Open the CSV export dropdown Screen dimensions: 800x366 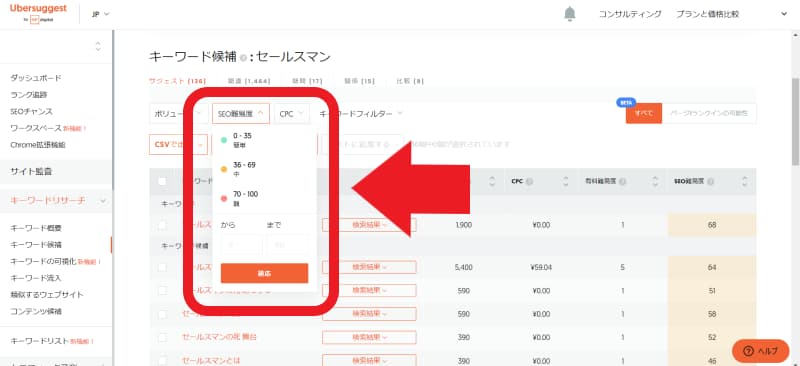(x=178, y=144)
